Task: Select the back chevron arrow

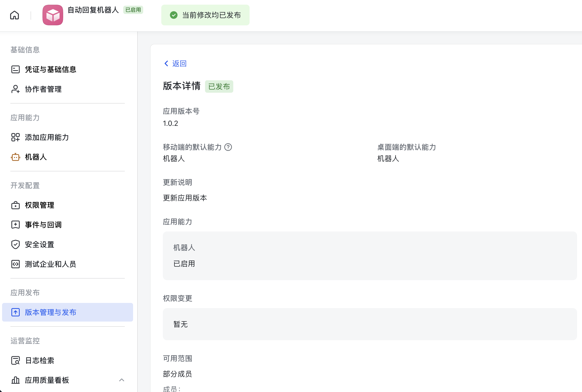Action: tap(166, 63)
